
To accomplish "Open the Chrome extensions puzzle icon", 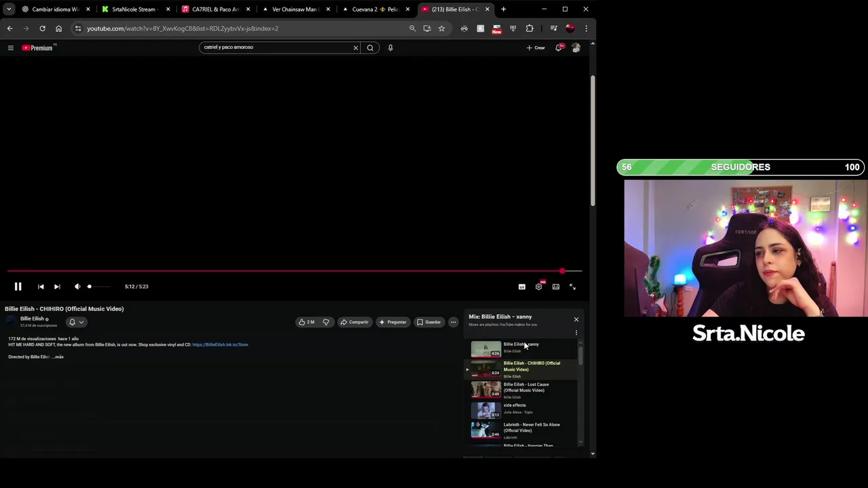I will coord(530,28).
